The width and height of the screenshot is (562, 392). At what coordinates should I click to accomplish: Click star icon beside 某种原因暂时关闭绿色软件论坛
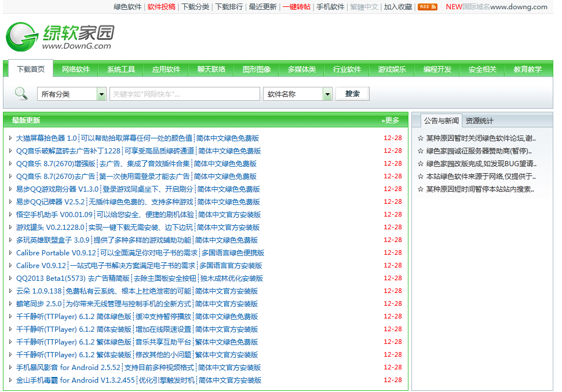click(421, 138)
